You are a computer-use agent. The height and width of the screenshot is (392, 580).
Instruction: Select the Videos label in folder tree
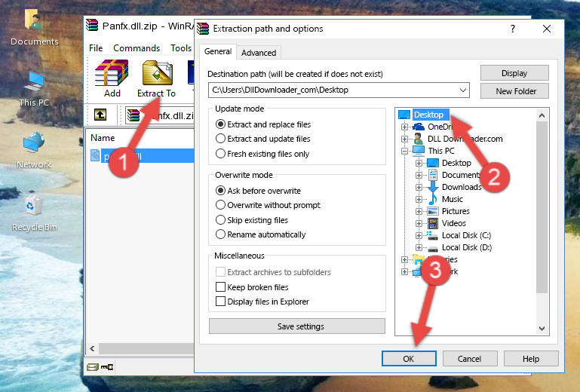(453, 223)
